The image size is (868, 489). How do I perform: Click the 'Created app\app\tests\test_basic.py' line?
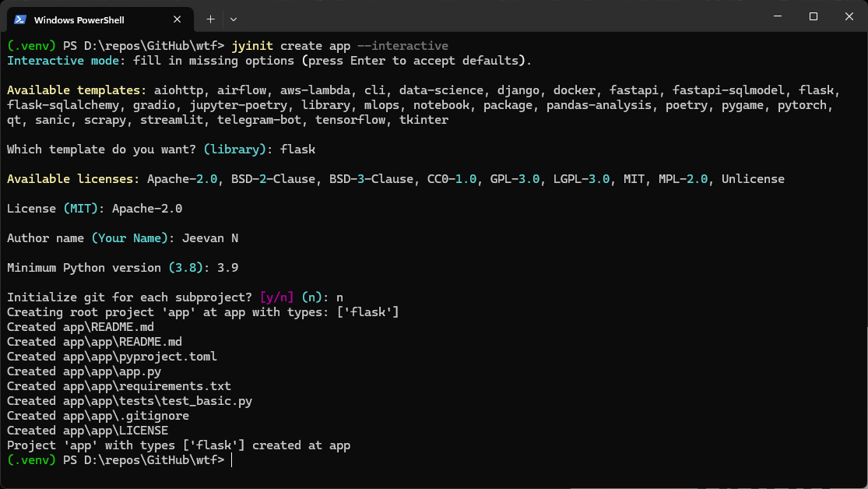pyautogui.click(x=129, y=401)
